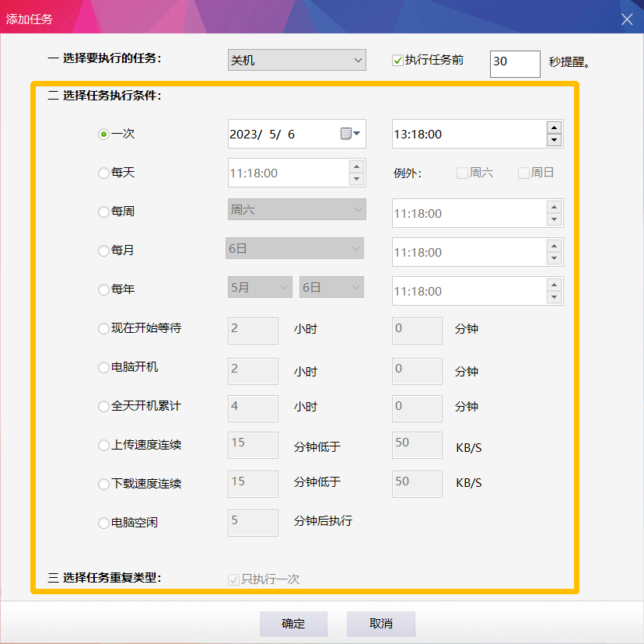This screenshot has height=644, width=644.
Task: Toggle the 只执行一次 checkbox
Action: pos(233,579)
